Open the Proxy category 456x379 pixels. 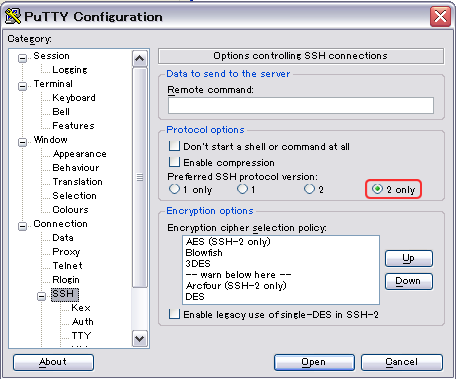click(x=66, y=252)
